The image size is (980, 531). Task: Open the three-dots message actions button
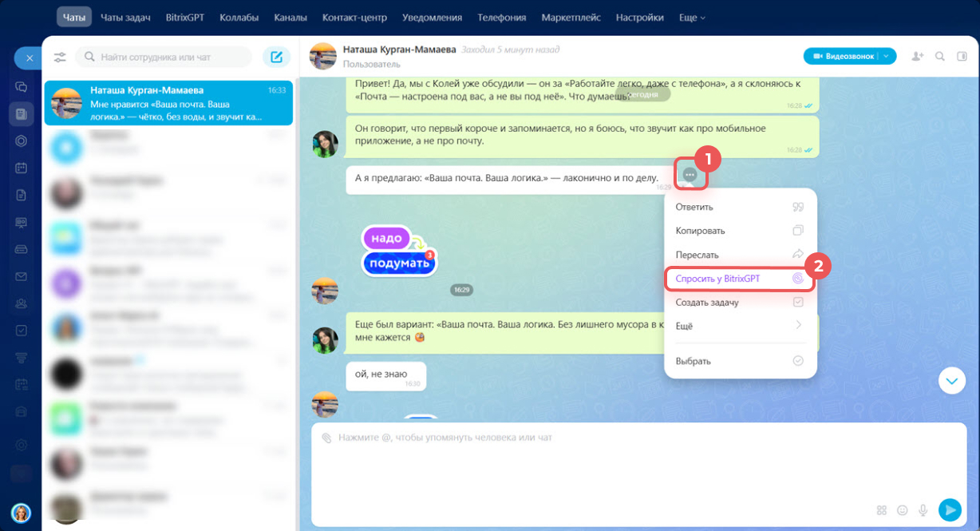(690, 175)
